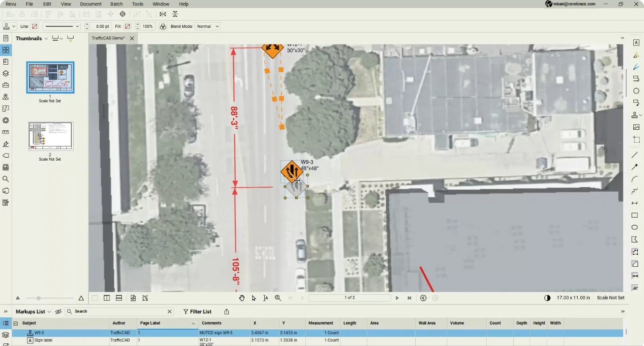
Task: Click the Line color swatch
Action: click(x=35, y=27)
